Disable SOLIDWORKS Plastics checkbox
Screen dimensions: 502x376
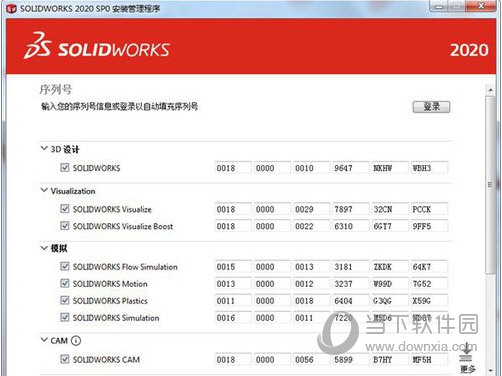coord(65,300)
